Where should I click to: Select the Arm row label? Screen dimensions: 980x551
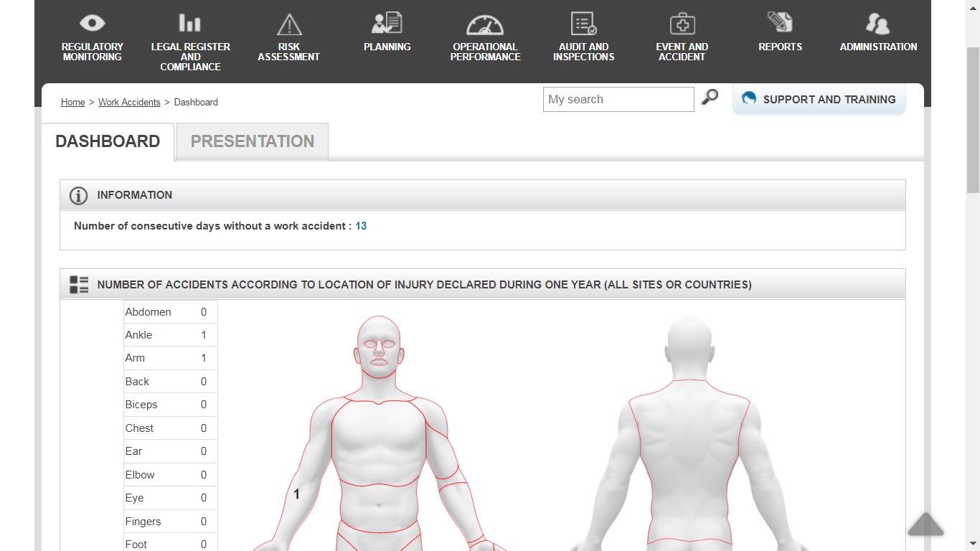click(135, 358)
